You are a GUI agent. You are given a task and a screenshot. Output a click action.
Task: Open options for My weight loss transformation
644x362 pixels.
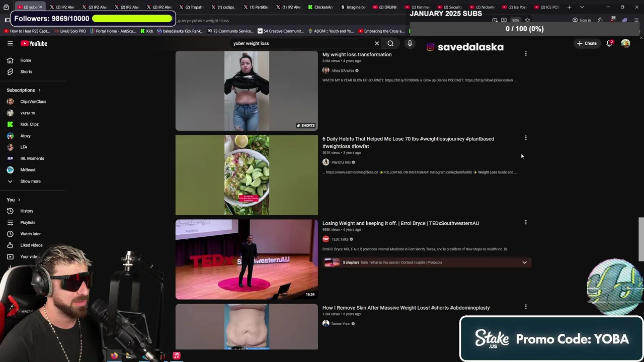(526, 53)
